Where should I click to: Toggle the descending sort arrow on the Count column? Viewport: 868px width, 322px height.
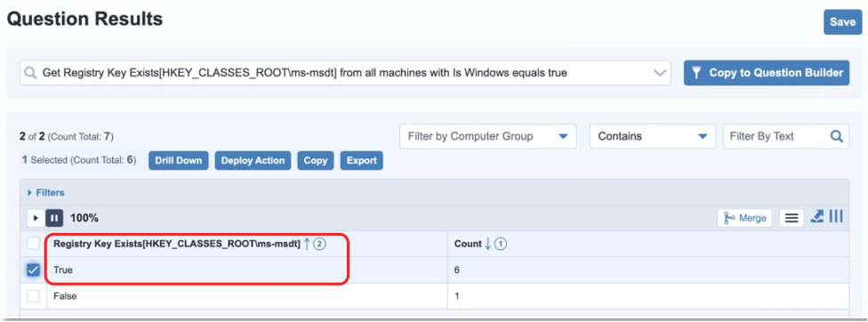coord(487,244)
